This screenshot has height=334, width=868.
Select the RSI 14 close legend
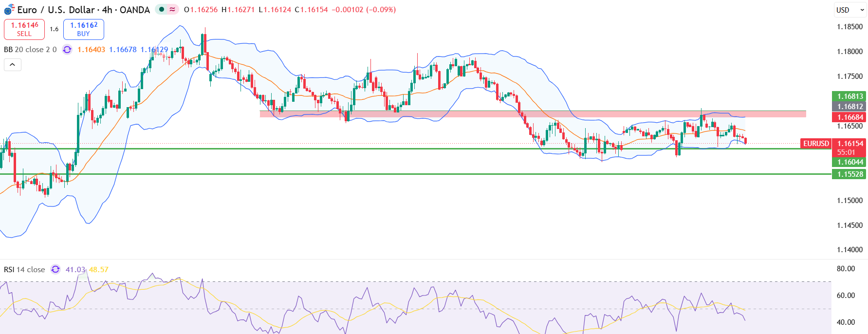24,269
